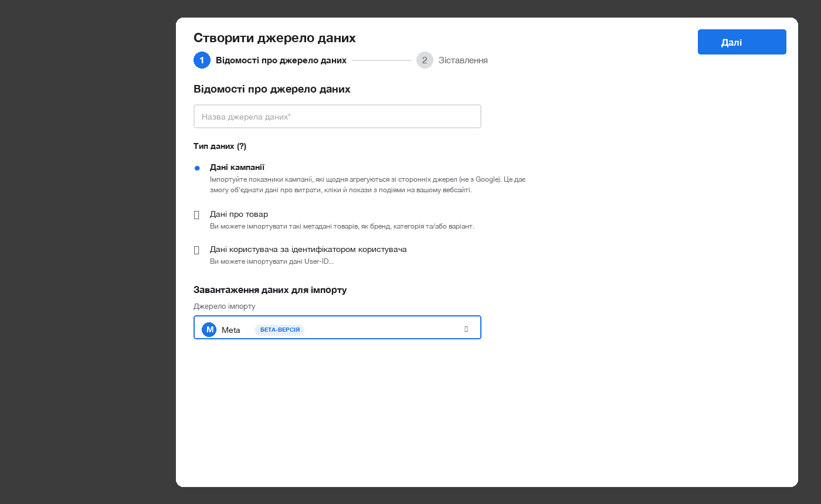821x504 pixels.
Task: Expand the Джерело імпорту dropdown arrow
Action: click(x=466, y=329)
